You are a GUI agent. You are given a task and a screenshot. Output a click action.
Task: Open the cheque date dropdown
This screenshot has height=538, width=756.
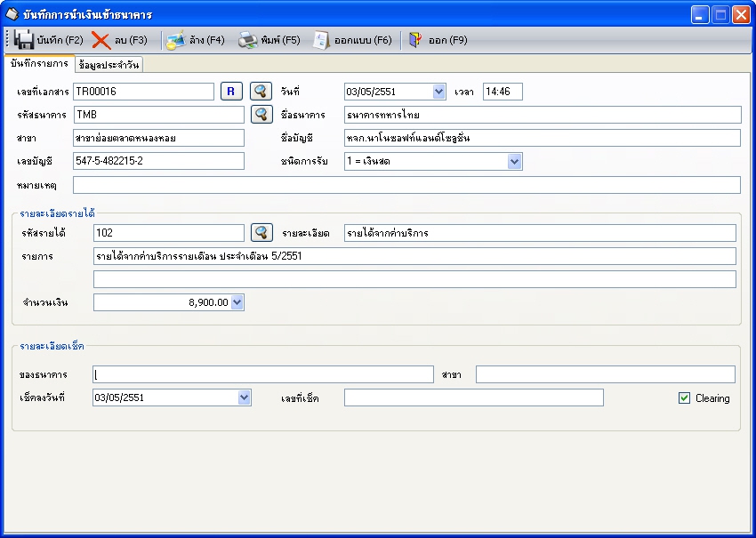pos(245,397)
